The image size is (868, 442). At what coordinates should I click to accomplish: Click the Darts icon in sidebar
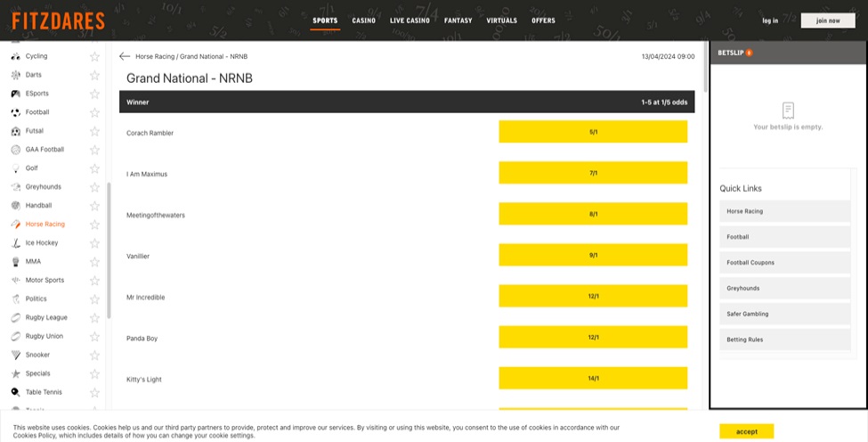[16, 75]
